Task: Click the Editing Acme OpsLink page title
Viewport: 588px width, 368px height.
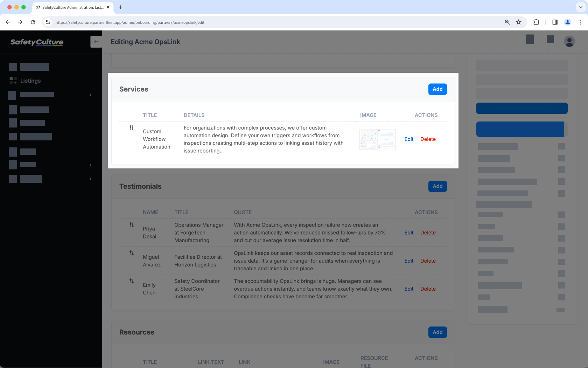Action: pyautogui.click(x=145, y=42)
